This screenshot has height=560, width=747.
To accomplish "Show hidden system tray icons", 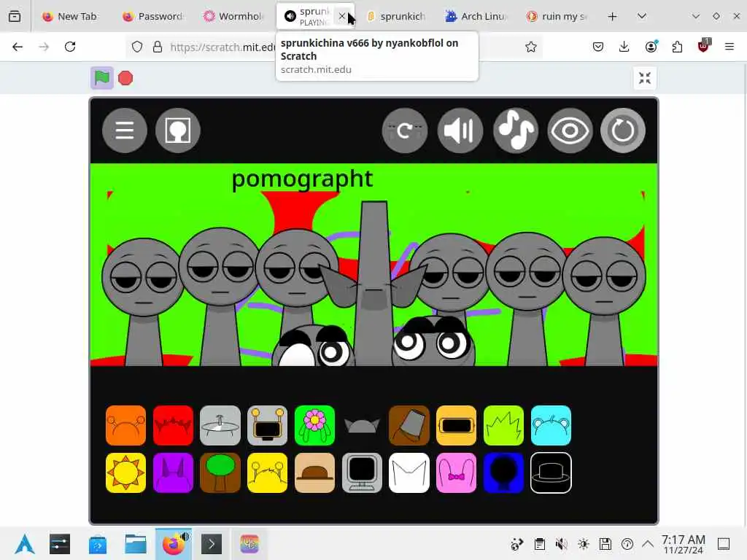I will pyautogui.click(x=648, y=544).
